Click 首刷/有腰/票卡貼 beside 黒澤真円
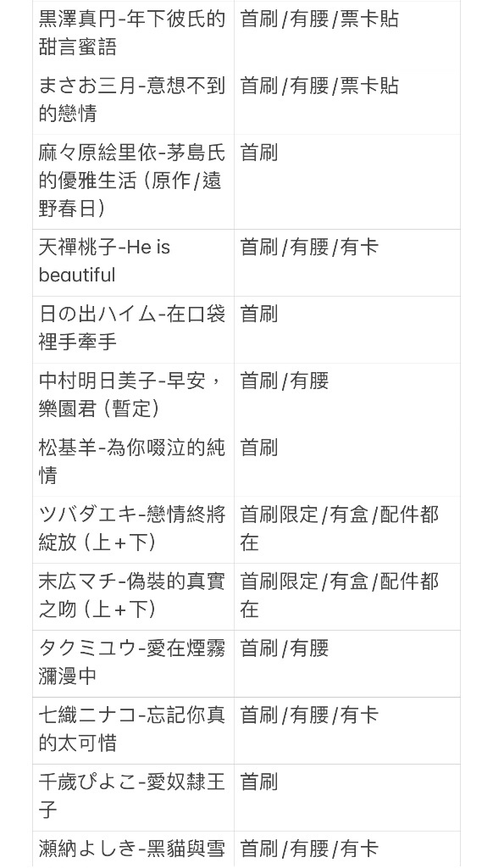This screenshot has width=493, height=868. pos(319,19)
